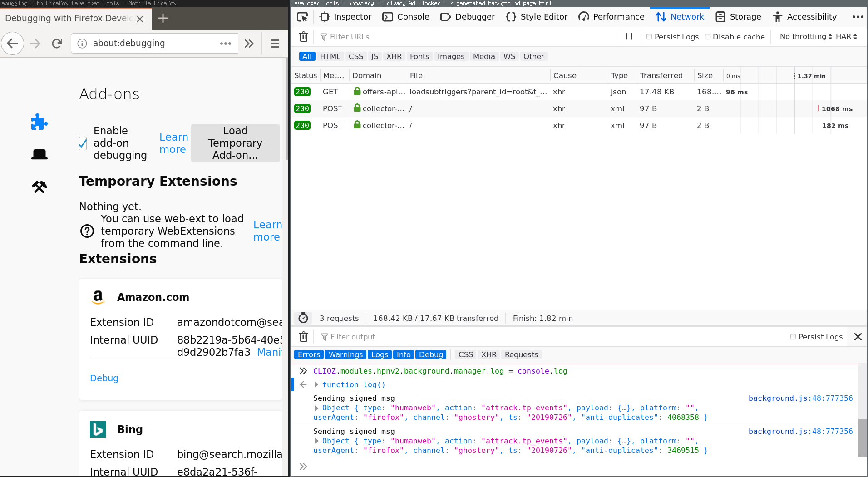Click the Firefox forward arrow
Image resolution: width=868 pixels, height=477 pixels.
(35, 43)
